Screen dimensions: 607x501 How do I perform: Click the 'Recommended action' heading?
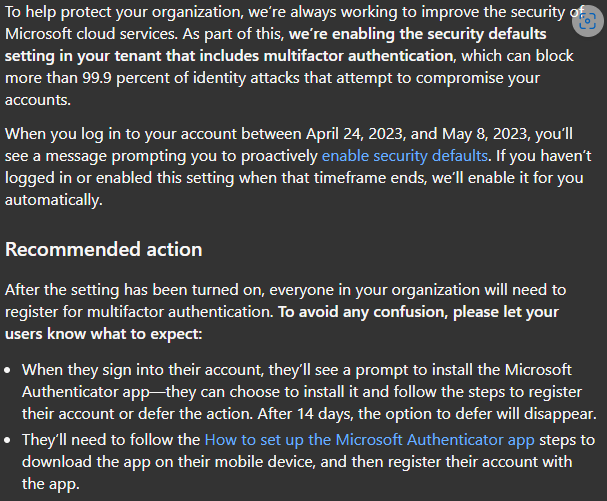103,249
